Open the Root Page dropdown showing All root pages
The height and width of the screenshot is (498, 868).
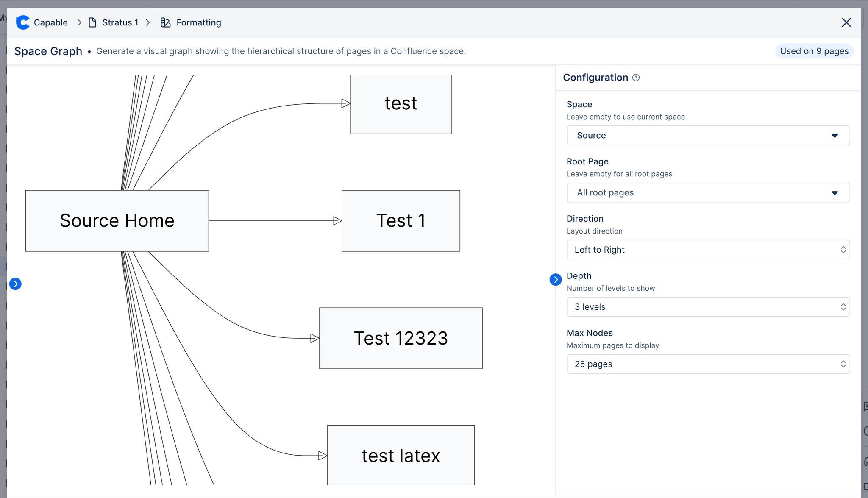click(x=707, y=192)
